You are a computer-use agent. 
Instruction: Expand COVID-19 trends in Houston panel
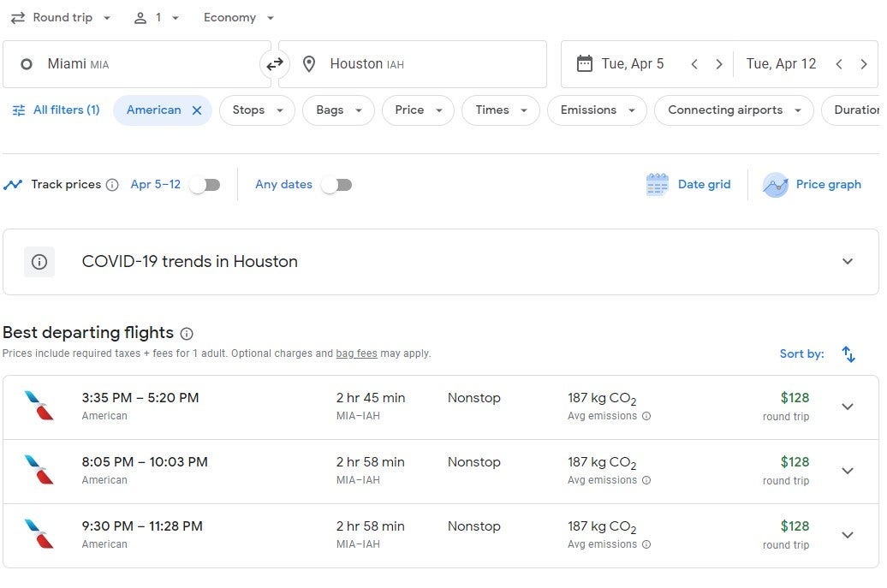(x=847, y=262)
